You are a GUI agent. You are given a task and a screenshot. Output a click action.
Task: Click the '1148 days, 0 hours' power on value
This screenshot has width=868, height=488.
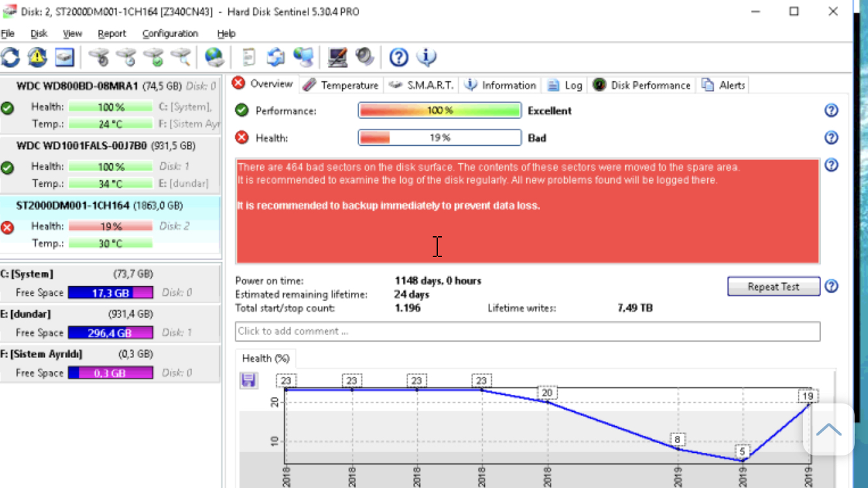click(438, 281)
